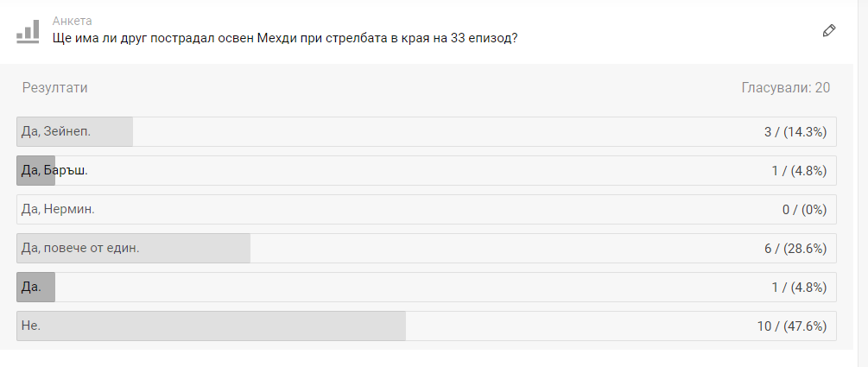
Task: Select the 'Да, Зейнеп.' option label
Action: click(56, 131)
